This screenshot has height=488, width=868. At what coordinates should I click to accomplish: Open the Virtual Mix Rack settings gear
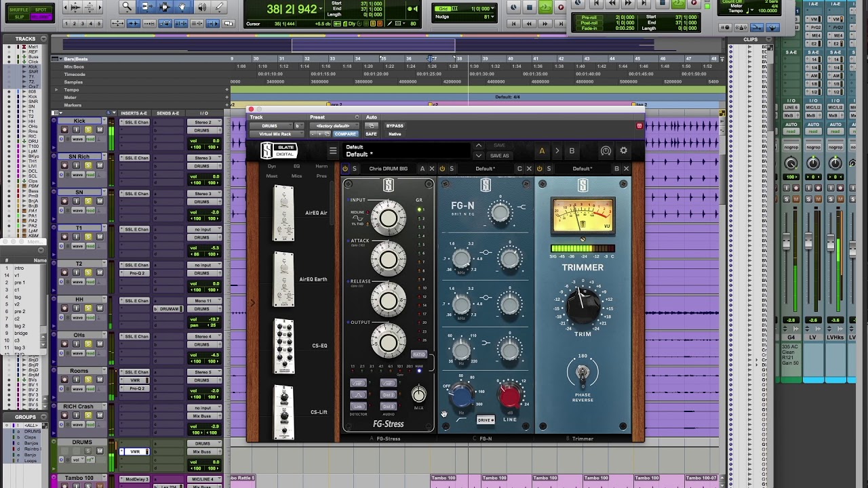[x=624, y=151]
